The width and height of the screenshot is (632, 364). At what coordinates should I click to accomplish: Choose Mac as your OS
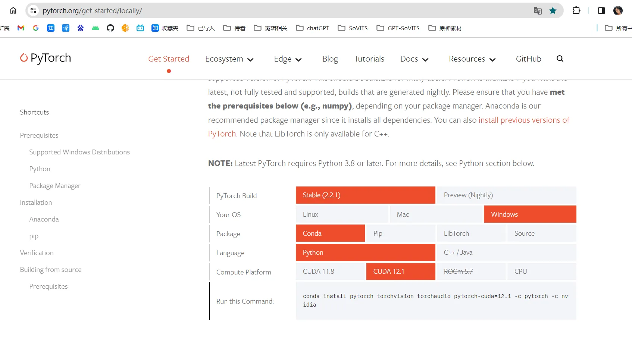tap(436, 214)
